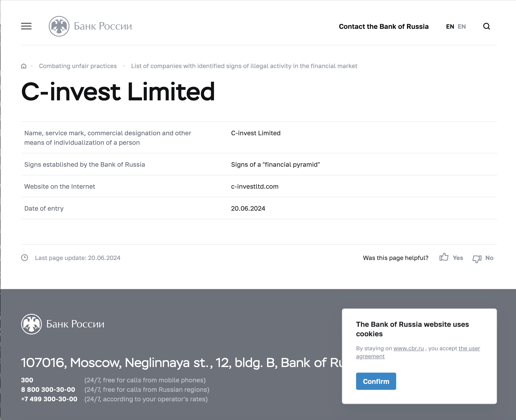Click the thumbs-down No icon
This screenshot has width=516, height=420.
[477, 259]
